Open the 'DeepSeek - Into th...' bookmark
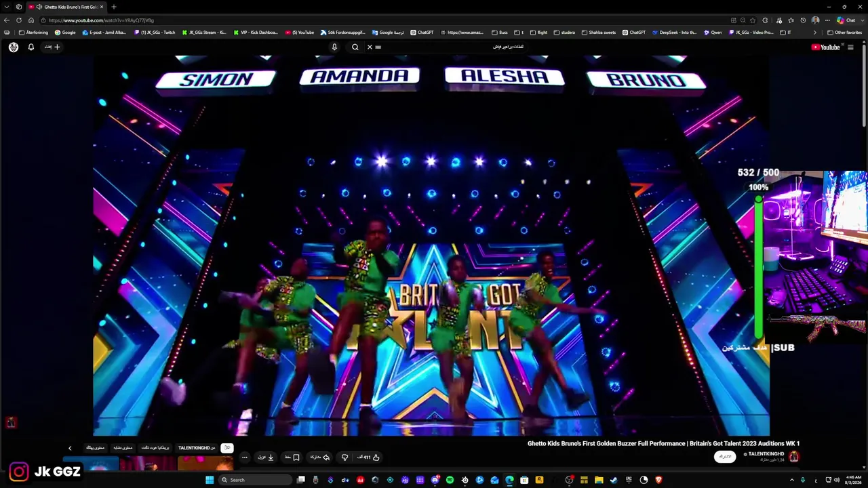Screen dimensions: 868x488 coord(675,33)
